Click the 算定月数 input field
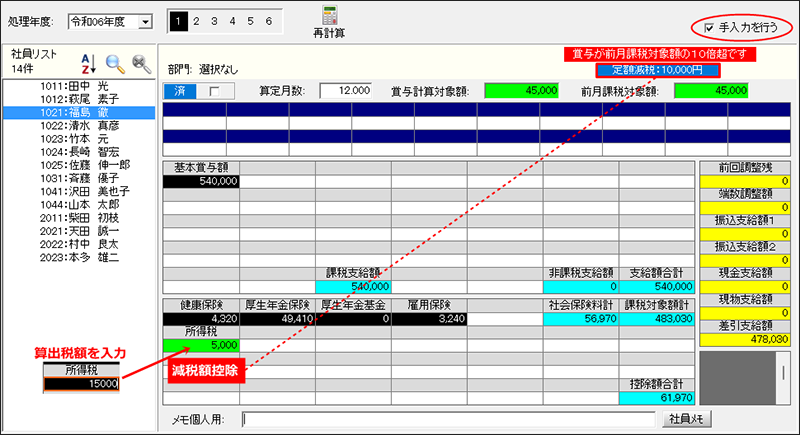Screen dimensions: 800x435 click(x=345, y=91)
